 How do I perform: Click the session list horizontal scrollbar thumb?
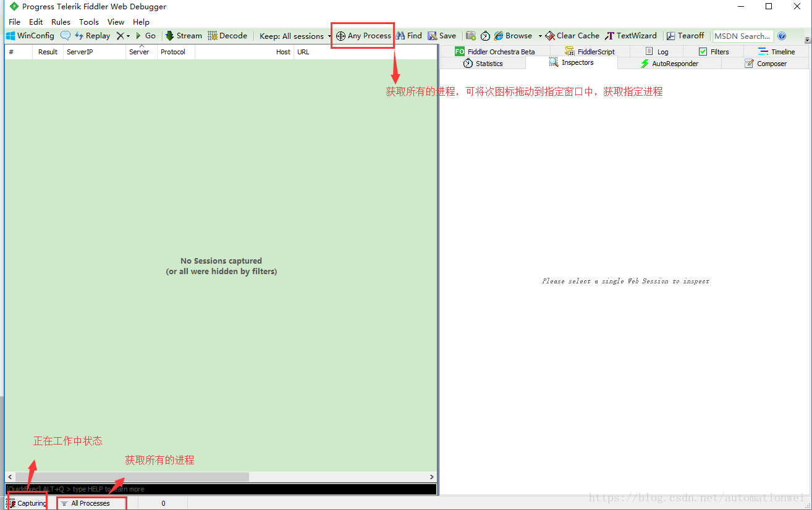[x=132, y=477]
